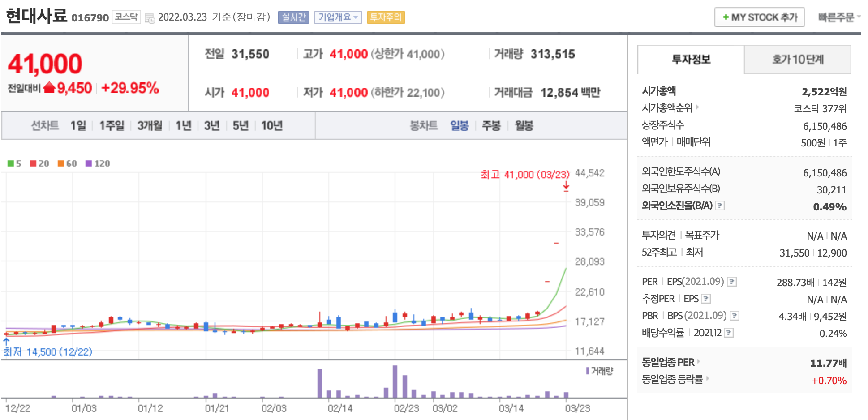The height and width of the screenshot is (420, 868).
Task: Open help icon next to 추정PER EPS
Action: (706, 299)
